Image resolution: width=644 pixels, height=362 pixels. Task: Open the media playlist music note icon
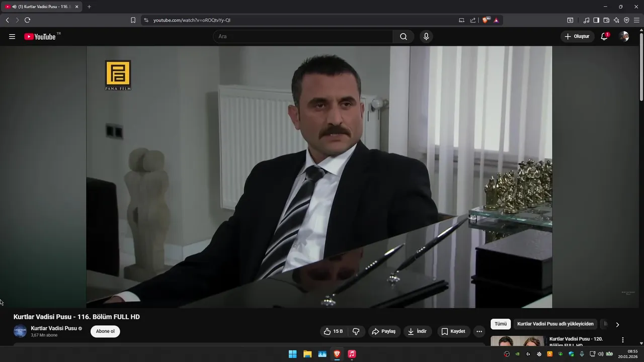[x=586, y=20]
